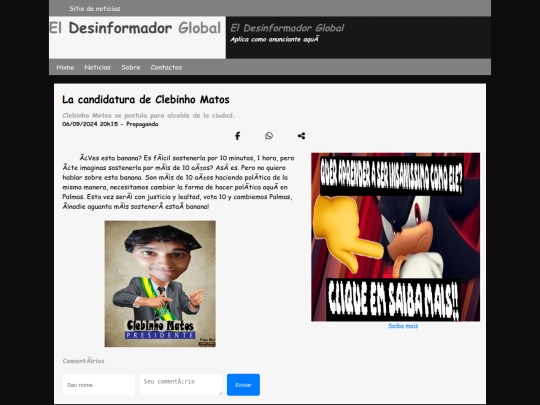Click the Enviar comment button
Screen dimensions: 540x405
tap(243, 385)
